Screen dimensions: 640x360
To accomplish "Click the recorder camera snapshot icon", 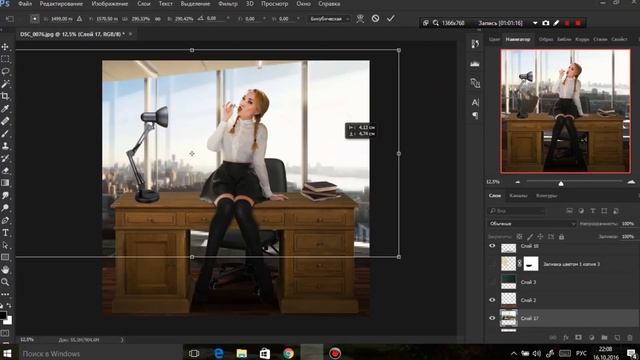I will point(546,23).
